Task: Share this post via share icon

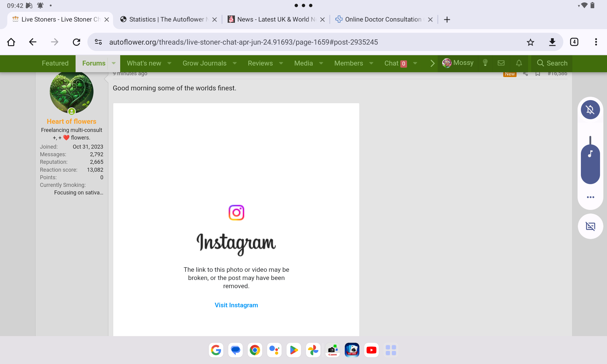Action: (525, 74)
